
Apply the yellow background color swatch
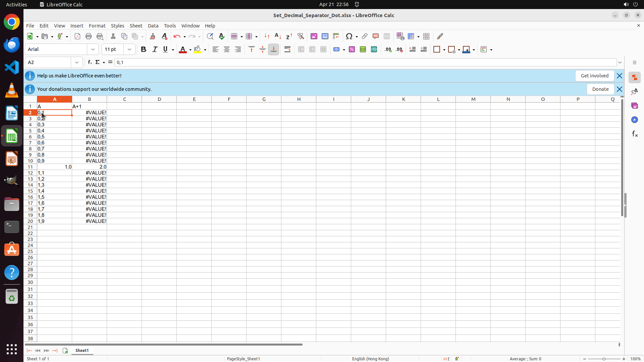tap(198, 49)
